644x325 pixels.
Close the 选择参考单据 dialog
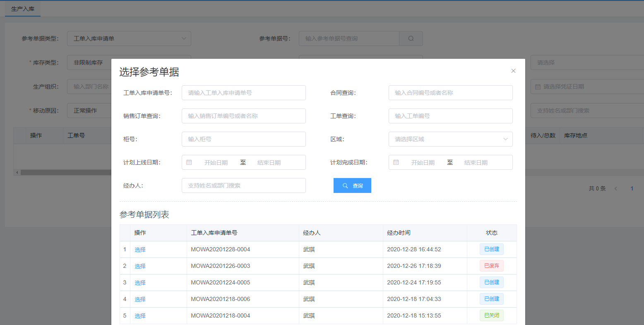click(x=513, y=71)
